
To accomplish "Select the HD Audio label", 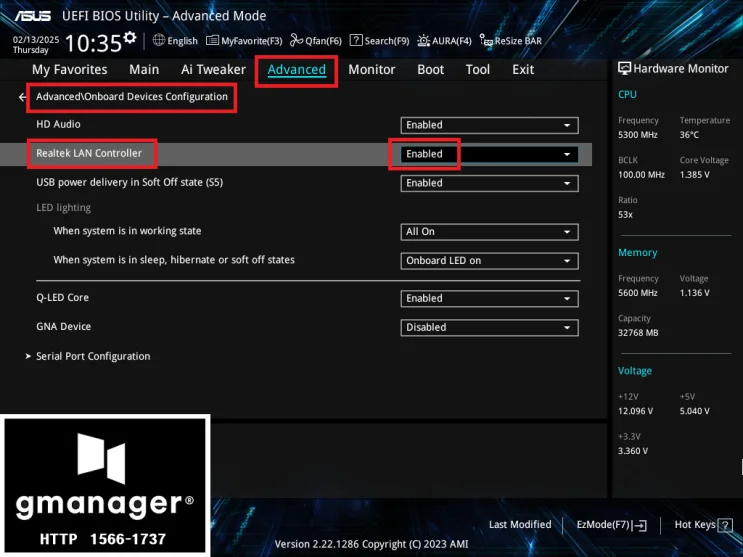I will tap(58, 124).
